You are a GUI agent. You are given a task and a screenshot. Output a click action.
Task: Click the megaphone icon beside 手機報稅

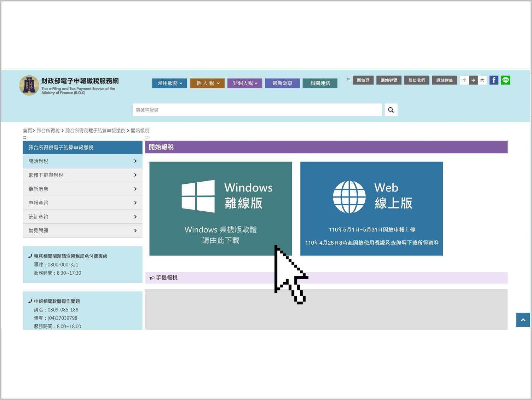152,278
